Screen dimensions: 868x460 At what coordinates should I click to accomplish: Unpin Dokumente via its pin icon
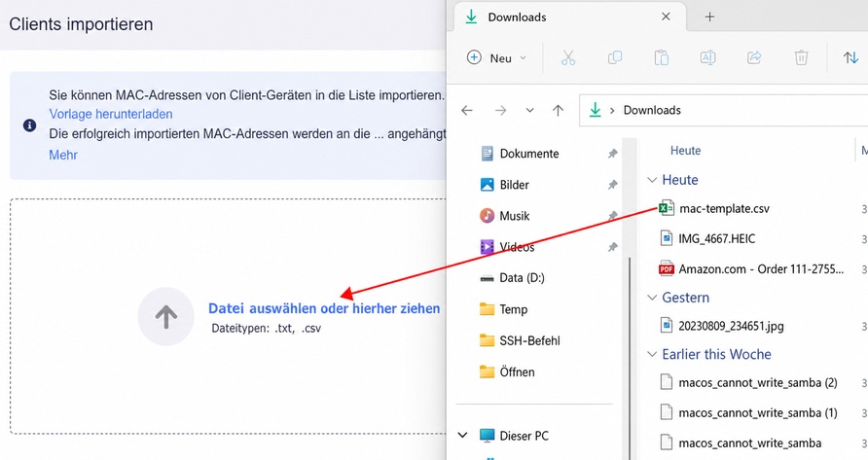[x=612, y=154]
